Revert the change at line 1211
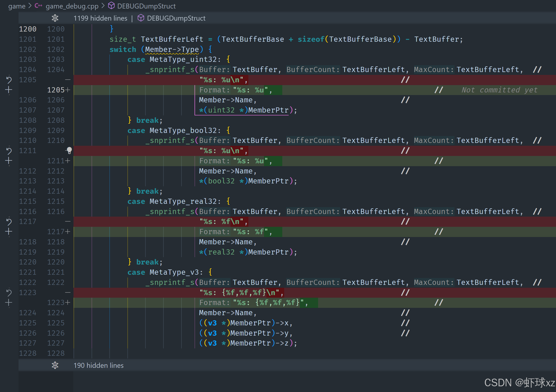The height and width of the screenshot is (392, 556). pos(9,151)
